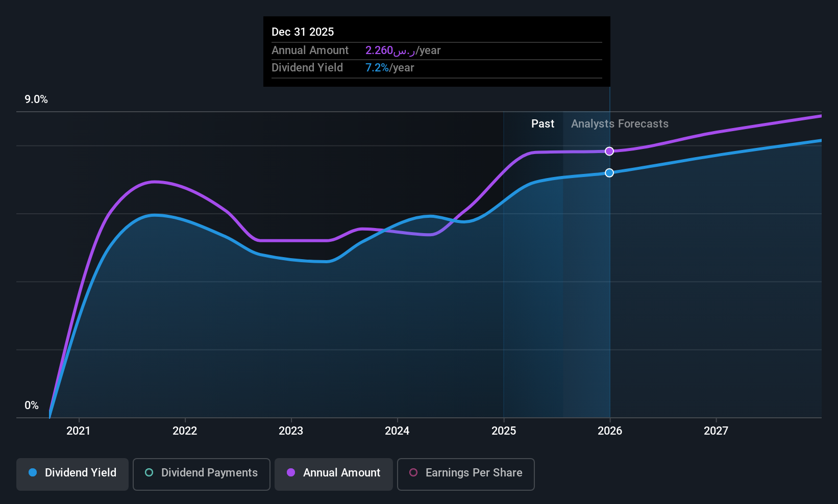
Task: Click the 2.260 annual amount value
Action: pyautogui.click(x=379, y=51)
